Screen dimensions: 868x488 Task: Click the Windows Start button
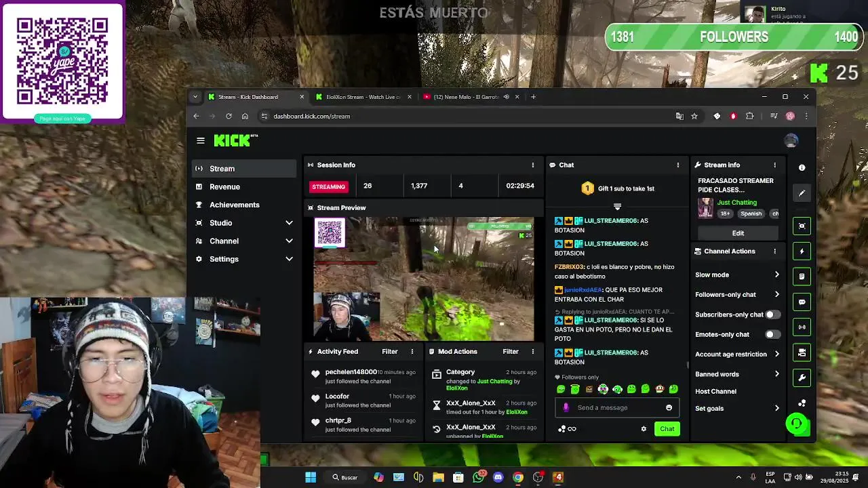coord(311,477)
